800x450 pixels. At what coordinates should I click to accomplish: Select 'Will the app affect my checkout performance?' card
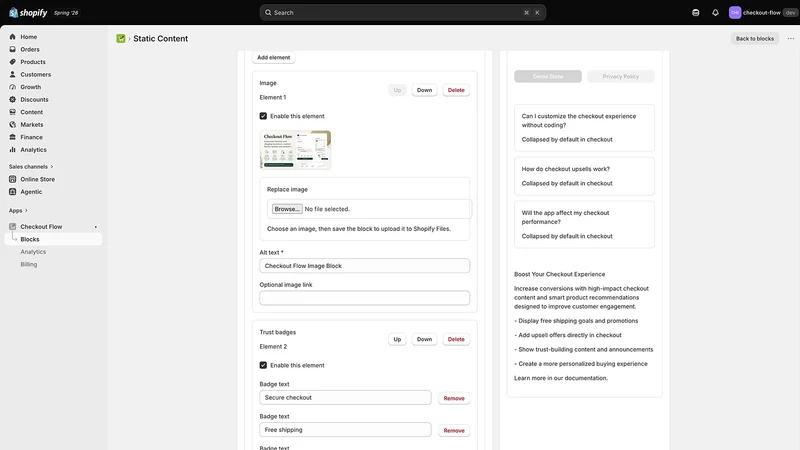[x=584, y=224]
